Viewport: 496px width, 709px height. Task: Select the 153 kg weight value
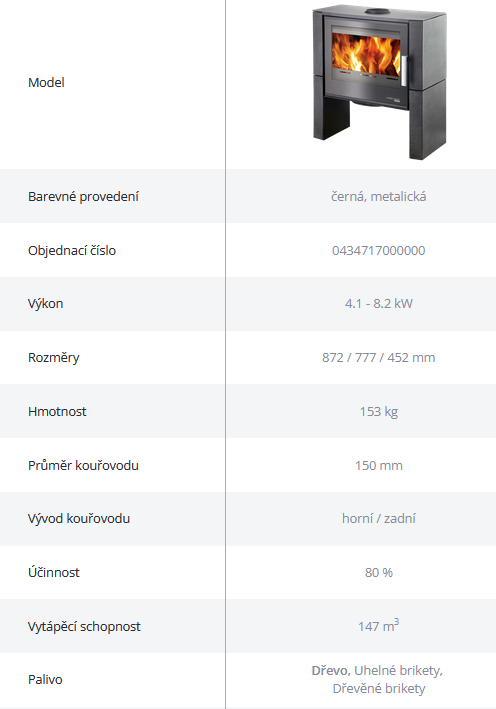(378, 411)
